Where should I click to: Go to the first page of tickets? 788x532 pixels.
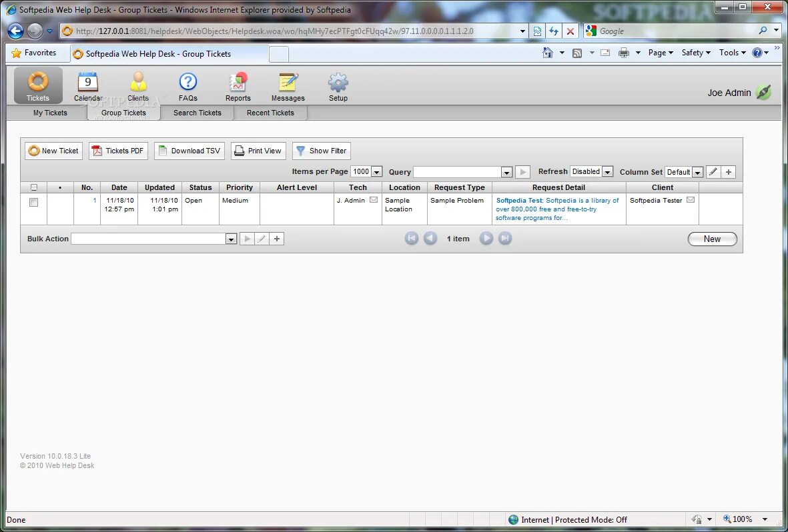412,239
